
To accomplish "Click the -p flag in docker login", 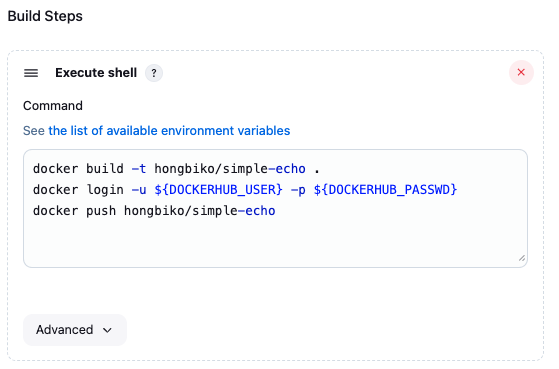I will 298,190.
